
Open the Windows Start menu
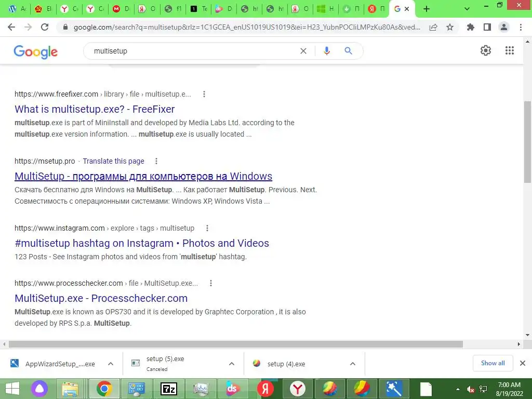[x=12, y=389]
